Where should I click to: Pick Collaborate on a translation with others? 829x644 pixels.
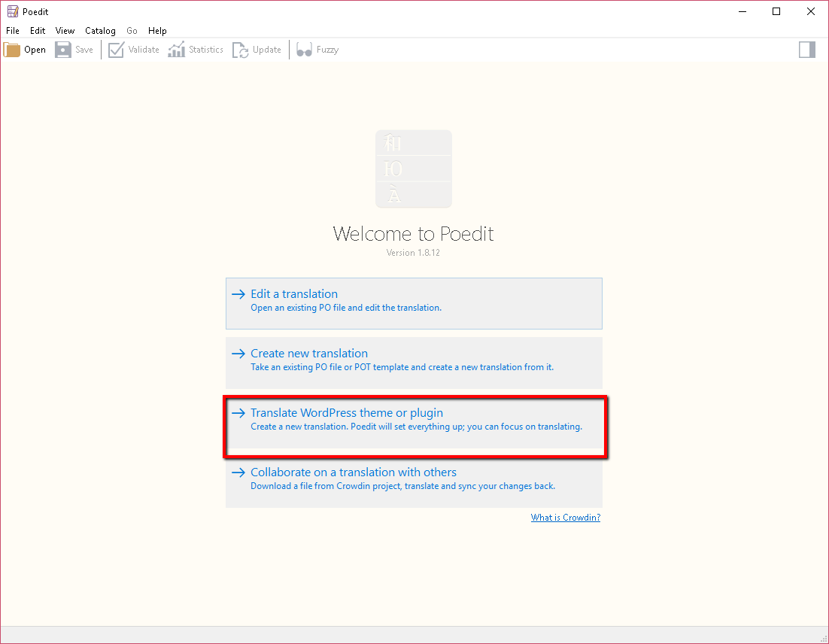[414, 481]
